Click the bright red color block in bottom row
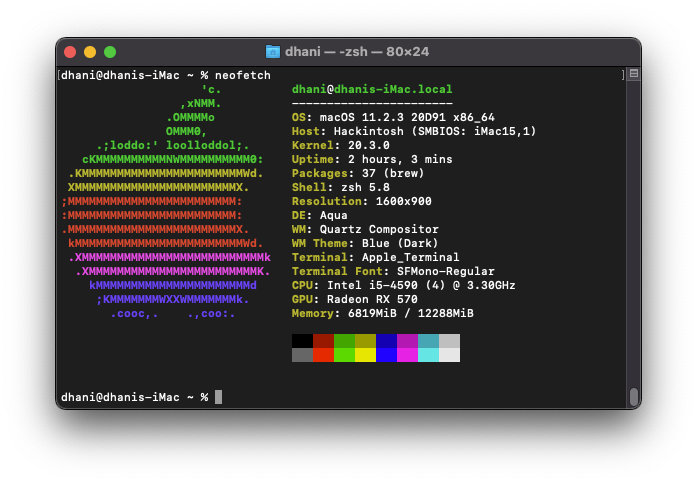 click(323, 355)
